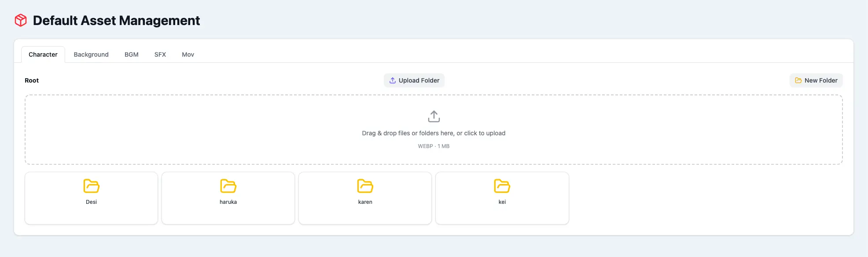
Task: Click the Default Asset Management heading
Action: pyautogui.click(x=116, y=21)
